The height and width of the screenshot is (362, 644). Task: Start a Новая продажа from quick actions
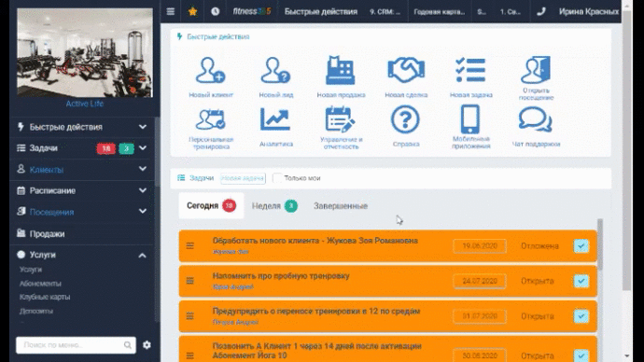click(x=341, y=77)
